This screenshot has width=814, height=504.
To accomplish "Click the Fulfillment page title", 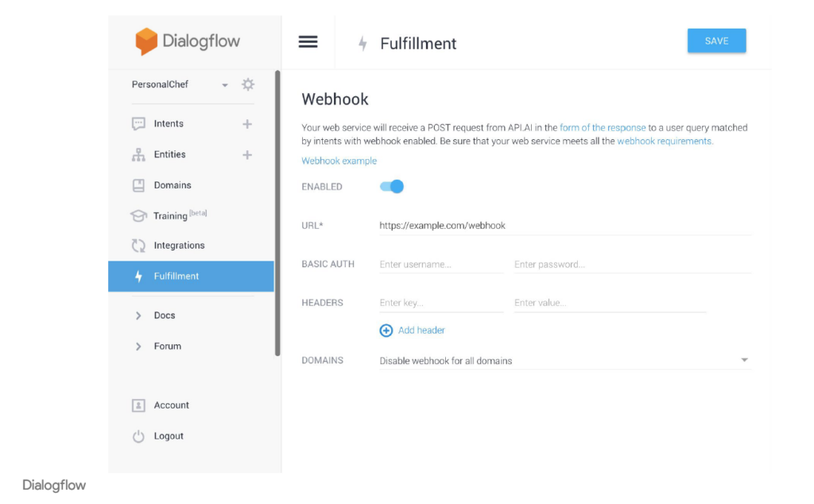I will (418, 44).
